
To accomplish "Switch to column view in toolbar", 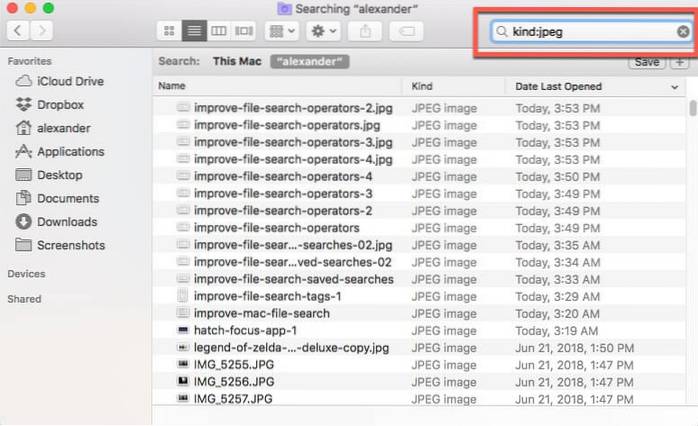I will tap(218, 32).
